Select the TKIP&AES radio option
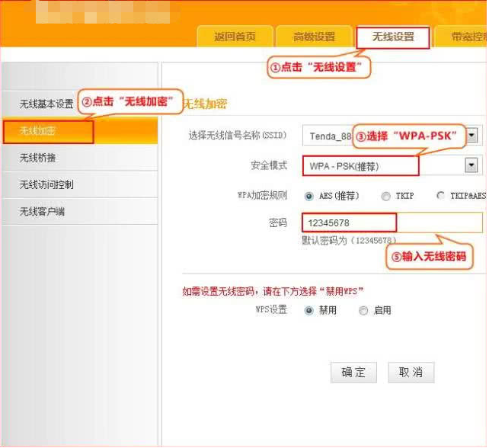Image resolution: width=489 pixels, height=448 pixels. coord(441,196)
